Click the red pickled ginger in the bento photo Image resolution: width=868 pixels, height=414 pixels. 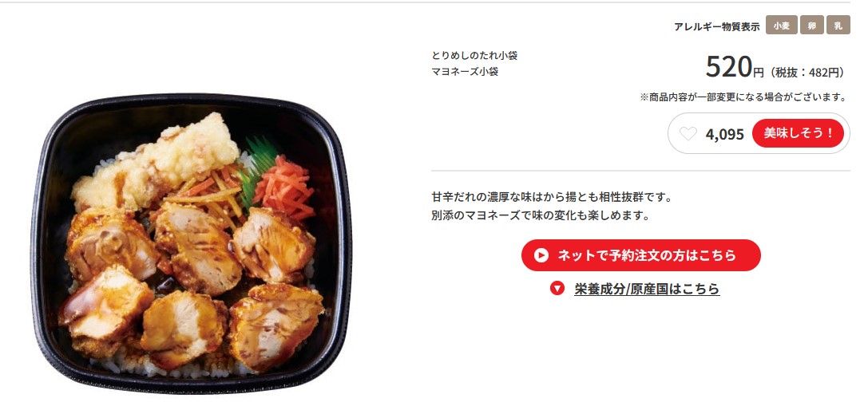pos(284,188)
